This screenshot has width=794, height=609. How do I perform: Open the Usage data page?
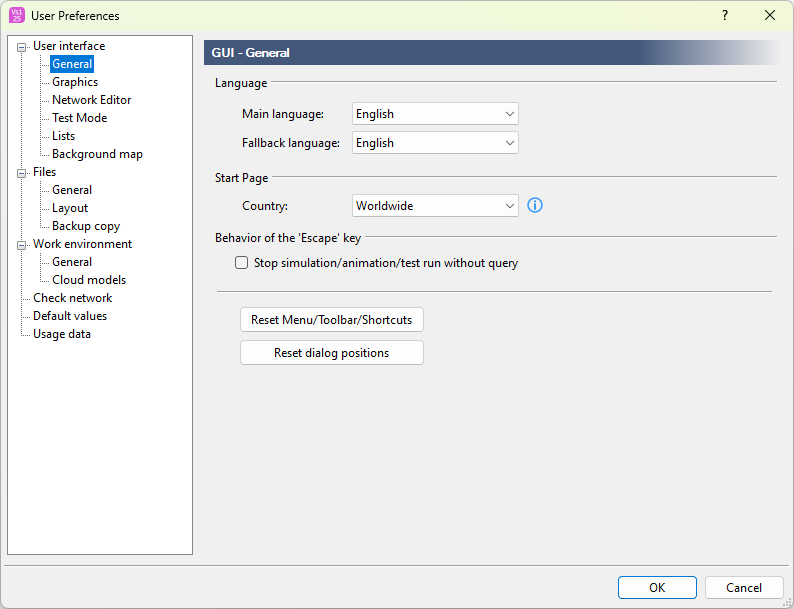(x=61, y=334)
